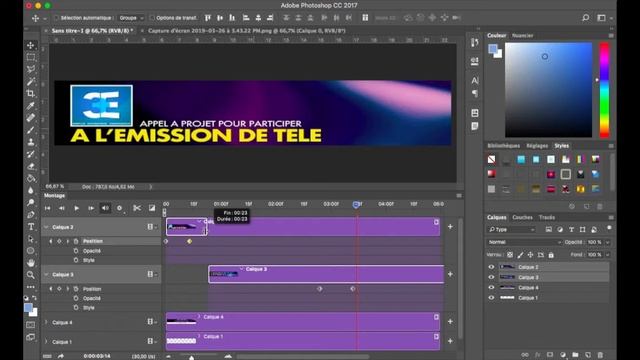The height and width of the screenshot is (360, 640).
Task: Hide the Calque 2 layer eye icon
Action: tap(491, 267)
